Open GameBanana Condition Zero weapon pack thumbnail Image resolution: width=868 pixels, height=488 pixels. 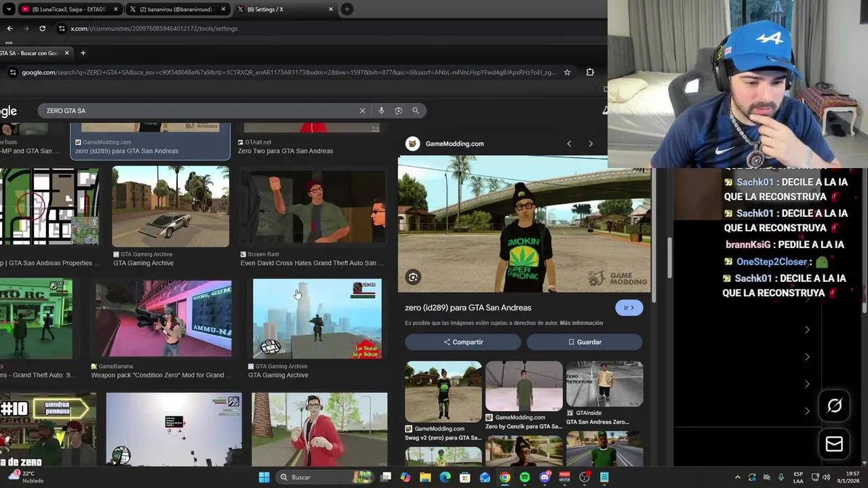(x=160, y=319)
